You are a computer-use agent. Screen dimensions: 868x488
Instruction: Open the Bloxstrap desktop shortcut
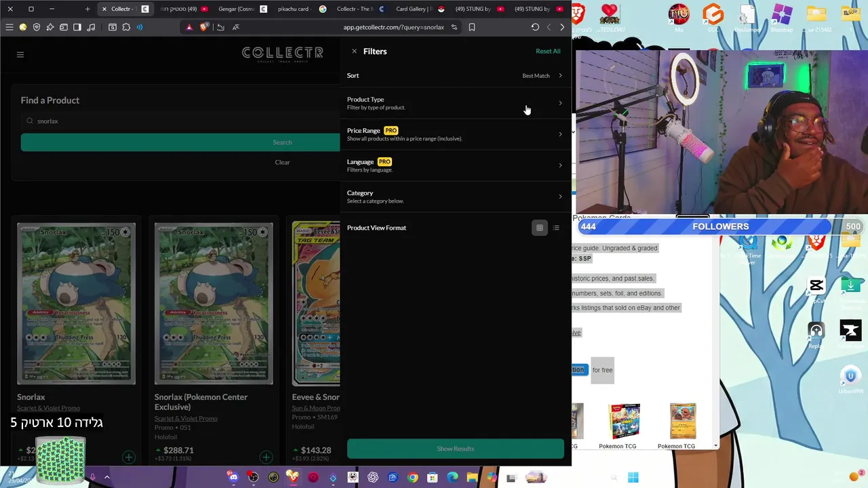click(x=782, y=18)
